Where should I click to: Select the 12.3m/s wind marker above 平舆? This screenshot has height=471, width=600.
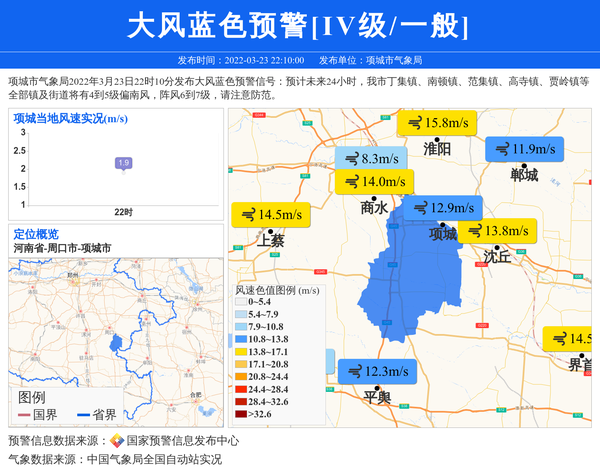pos(376,371)
